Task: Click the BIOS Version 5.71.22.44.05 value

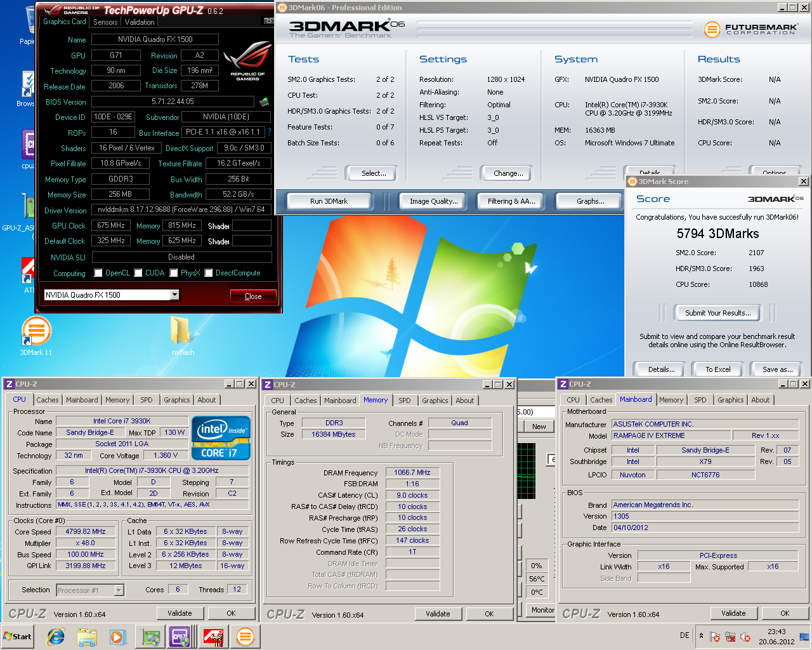Action: 173,102
